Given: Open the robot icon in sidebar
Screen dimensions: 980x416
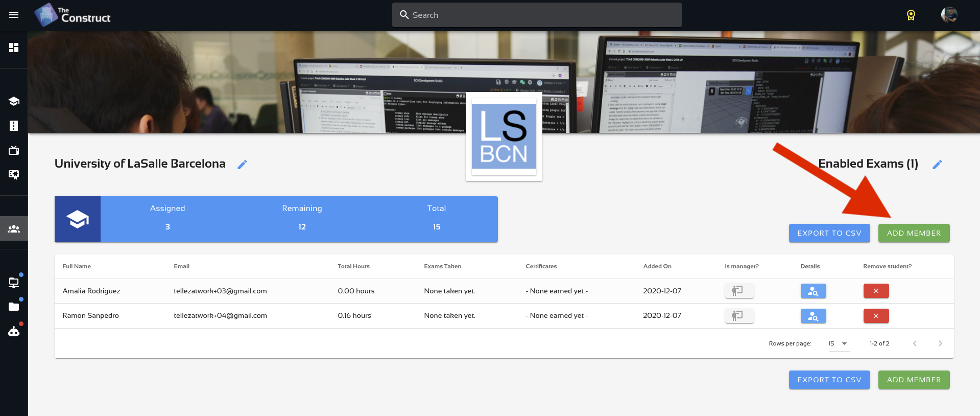Looking at the screenshot, I should coord(14,332).
